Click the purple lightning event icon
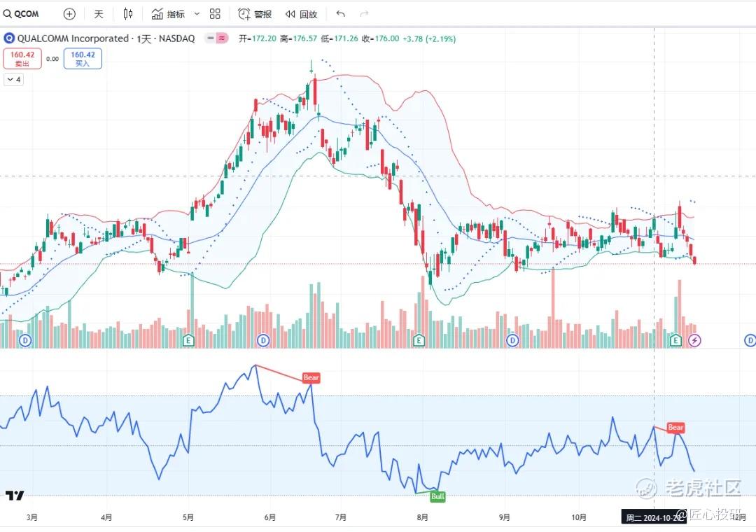Screen dimensions: 756x532 694,340
